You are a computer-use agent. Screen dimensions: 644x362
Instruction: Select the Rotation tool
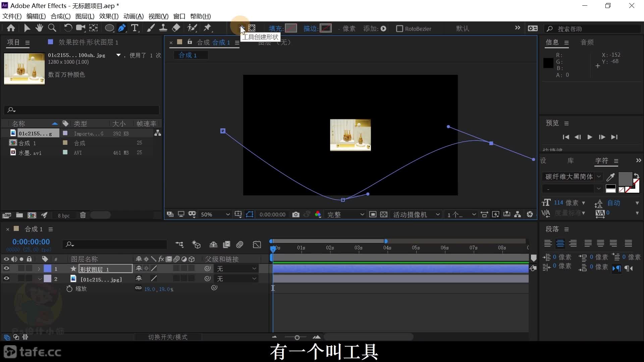68,28
